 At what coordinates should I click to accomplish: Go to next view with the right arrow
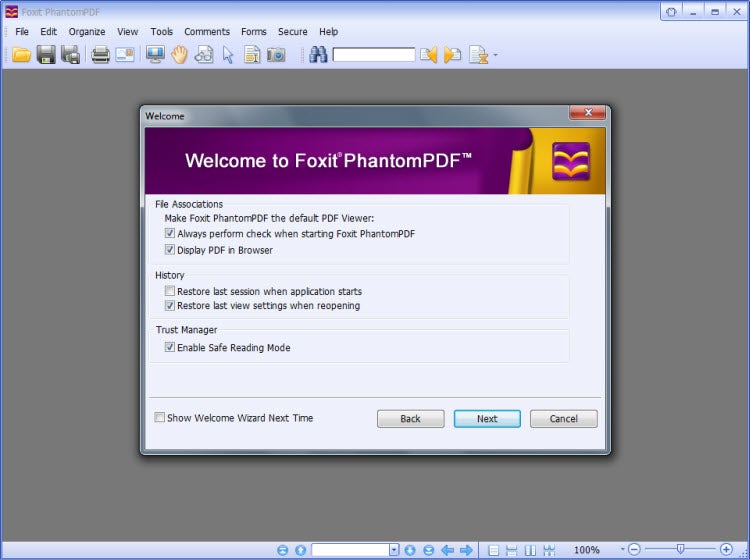tap(466, 550)
